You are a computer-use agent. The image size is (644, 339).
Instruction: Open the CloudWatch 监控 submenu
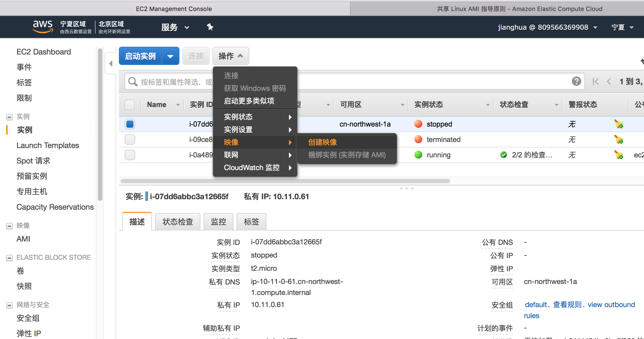(255, 168)
